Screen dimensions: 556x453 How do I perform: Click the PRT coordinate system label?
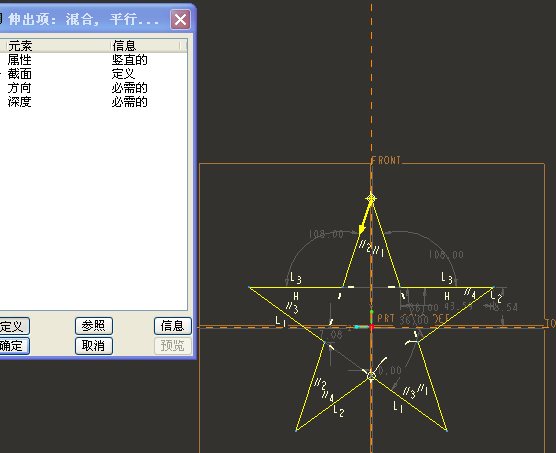(386, 318)
